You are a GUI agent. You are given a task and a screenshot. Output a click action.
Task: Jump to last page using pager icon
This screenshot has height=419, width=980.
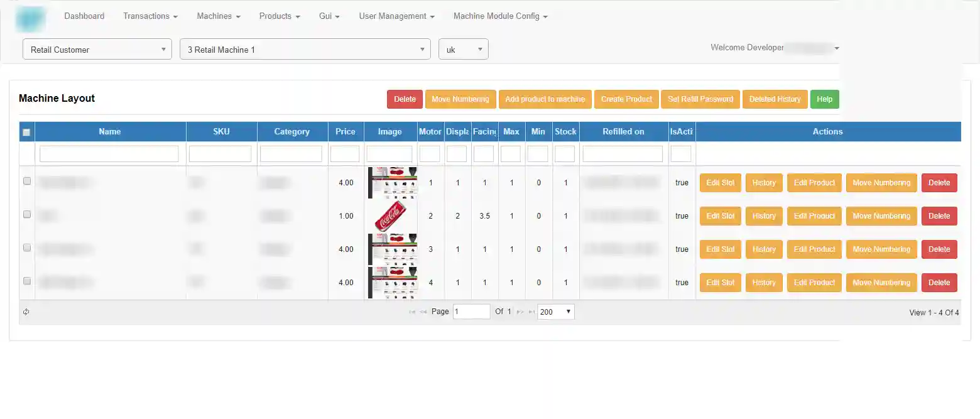click(x=531, y=312)
